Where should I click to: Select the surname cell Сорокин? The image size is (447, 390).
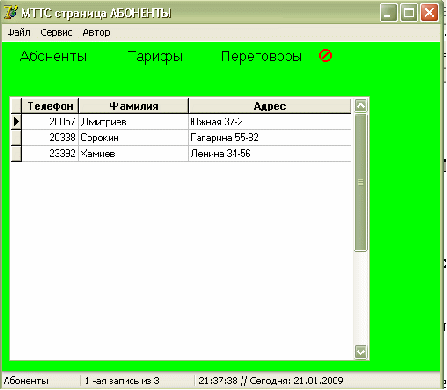point(134,138)
